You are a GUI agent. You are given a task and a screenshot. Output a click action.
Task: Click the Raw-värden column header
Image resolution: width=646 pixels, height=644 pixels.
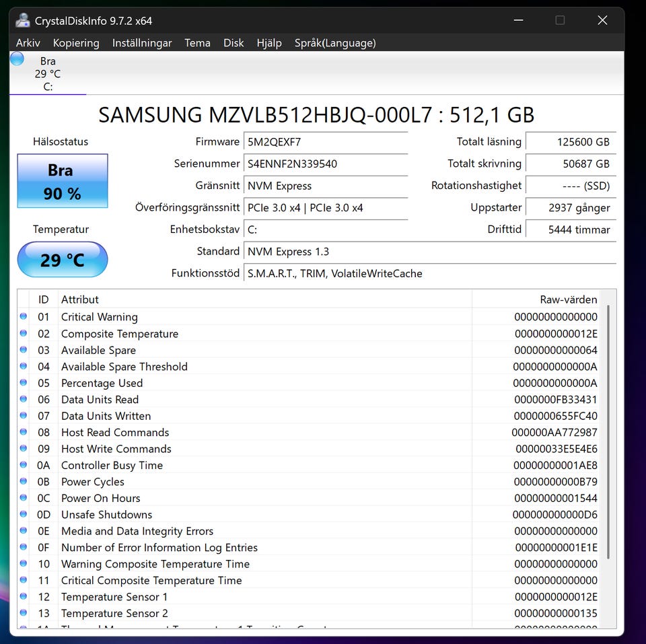click(534, 299)
